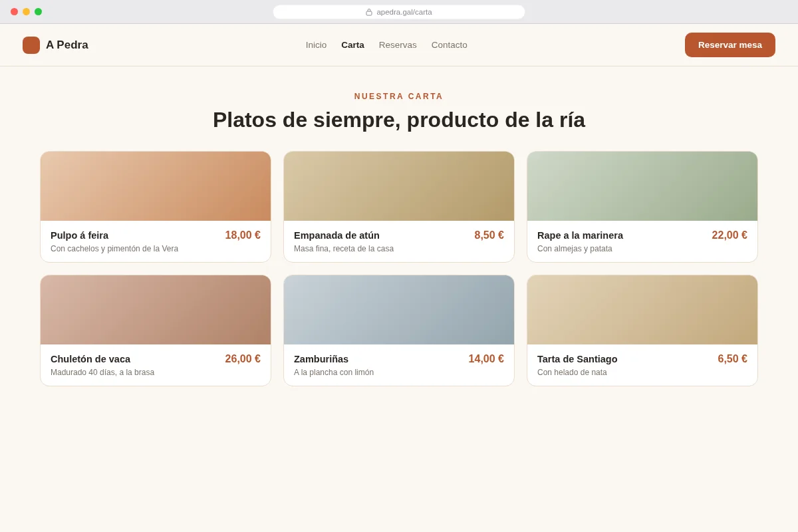Screen dimensions: 798x532
Task: Minimize window with the yellow button
Action: click(x=26, y=12)
